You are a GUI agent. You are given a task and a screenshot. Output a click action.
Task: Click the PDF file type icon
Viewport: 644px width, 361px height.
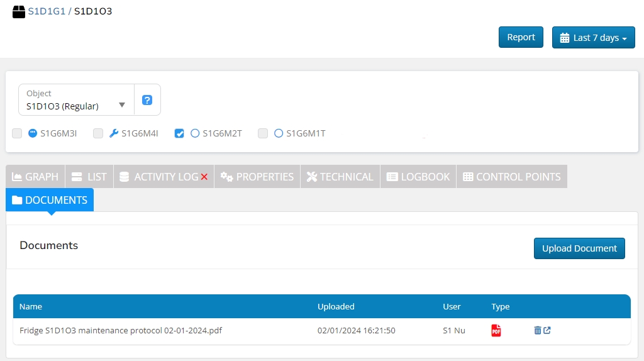click(x=496, y=331)
